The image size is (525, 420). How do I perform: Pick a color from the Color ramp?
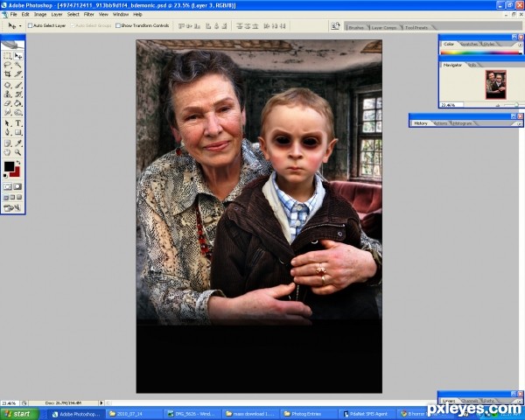pyautogui.click(x=480, y=52)
